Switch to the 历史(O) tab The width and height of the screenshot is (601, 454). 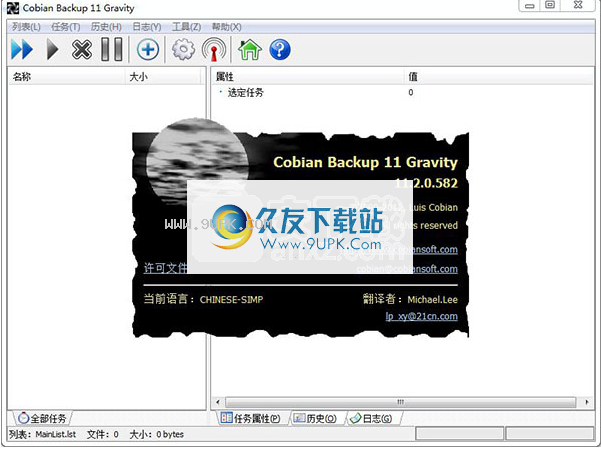(x=315, y=418)
